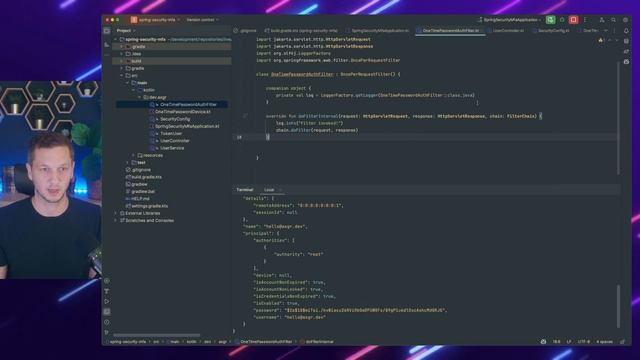Open the Terminal tool window sidebar icon
Image resolution: width=640 pixels, height=360 pixels.
pos(107,312)
